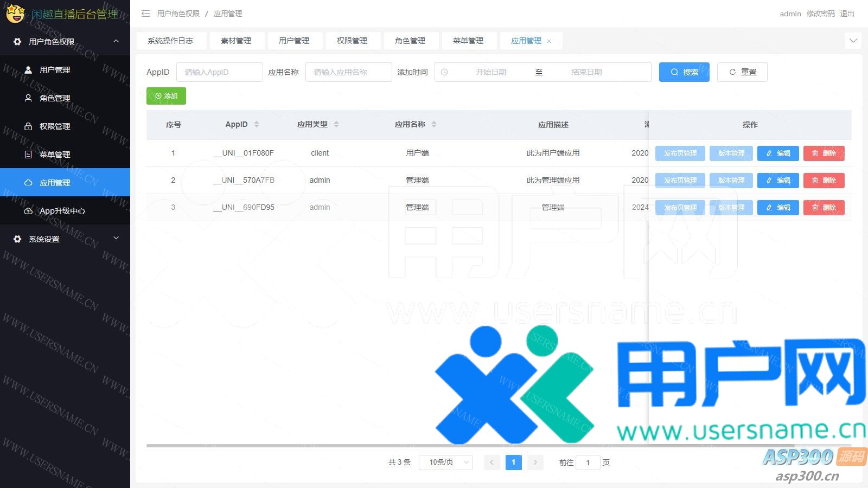
Task: Click the 前往 page number input
Action: [588, 463]
